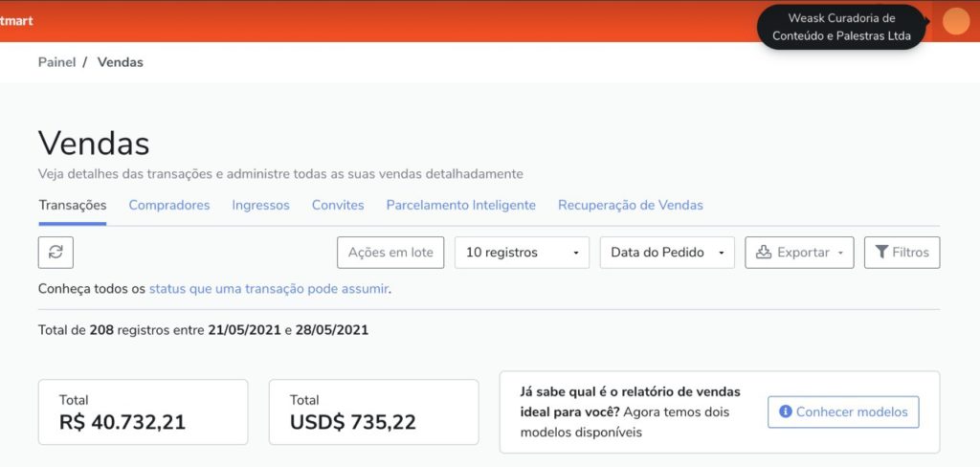
Task: Click the funnel icon in Filtros
Action: (881, 252)
